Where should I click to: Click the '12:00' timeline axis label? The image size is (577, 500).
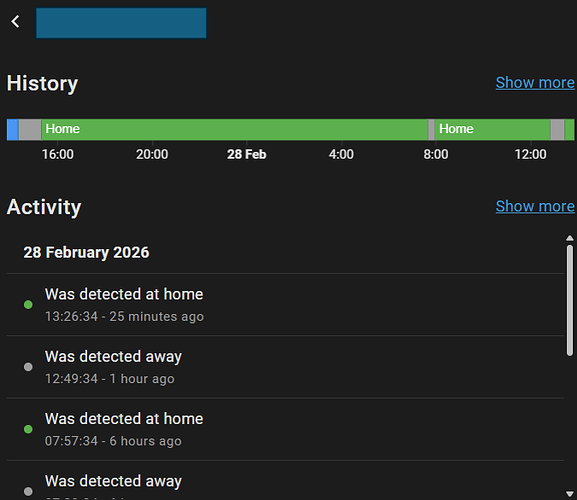[530, 154]
